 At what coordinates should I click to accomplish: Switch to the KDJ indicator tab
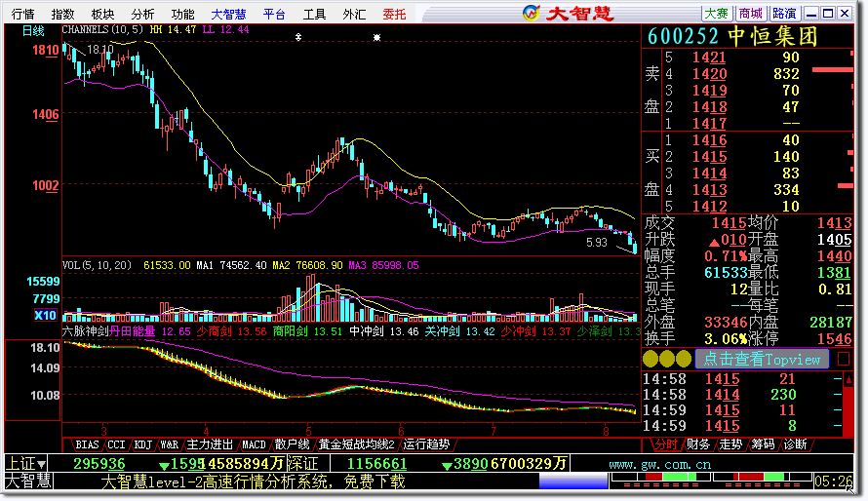[142, 444]
